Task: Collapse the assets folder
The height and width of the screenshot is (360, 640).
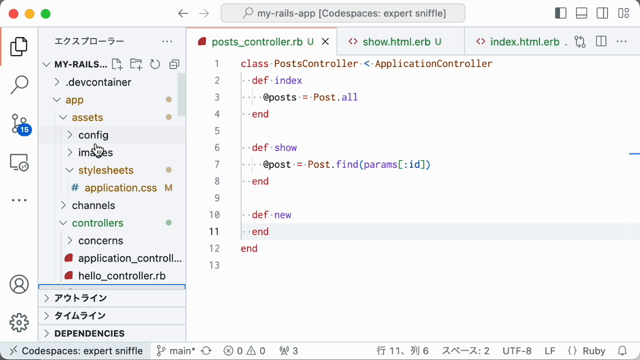Action: 112,117
